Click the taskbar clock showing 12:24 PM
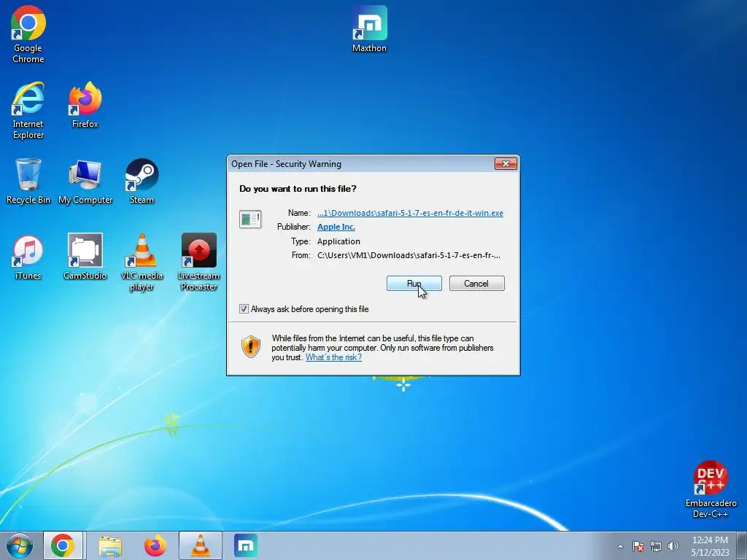 [710, 546]
